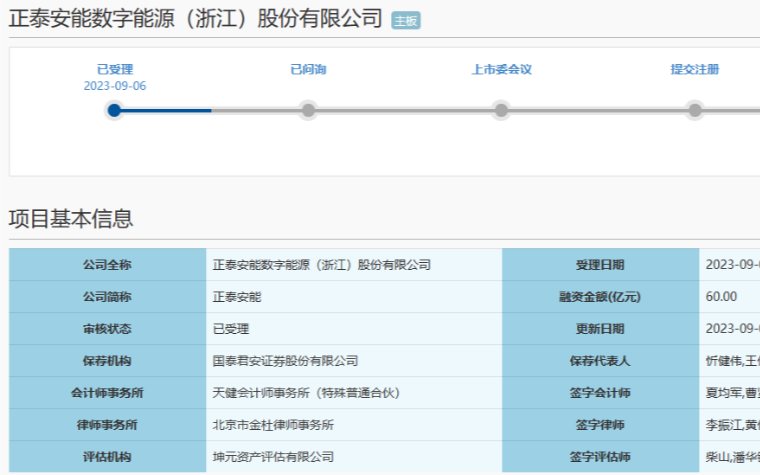Click the 受理日期 date value cell

[x=729, y=265]
